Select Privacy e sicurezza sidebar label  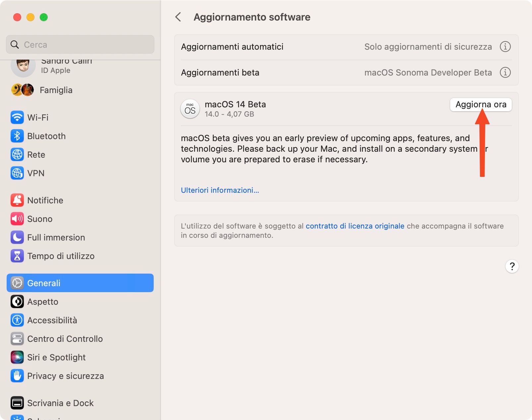66,376
